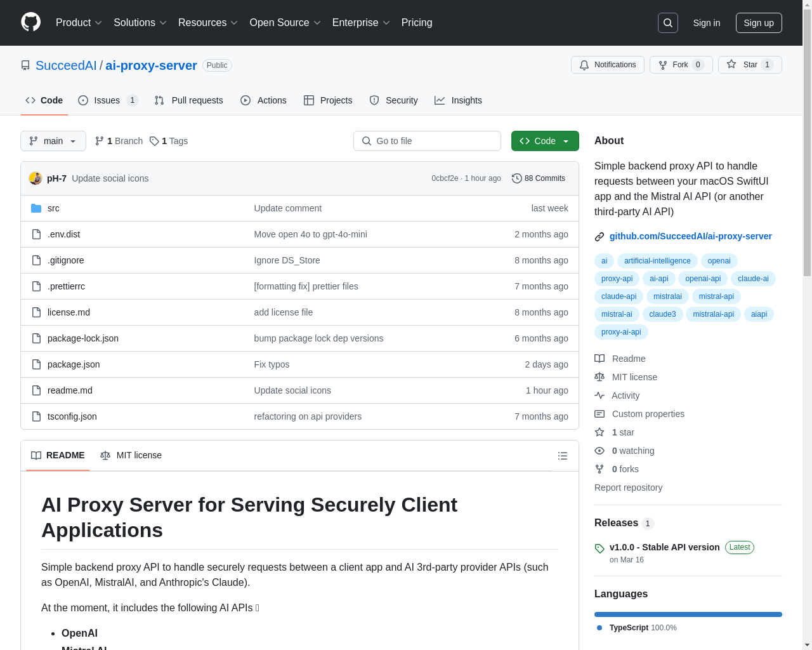Image resolution: width=812 pixels, height=650 pixels.
Task: Open the v1.0.0 - Stable API version release
Action: 664,547
